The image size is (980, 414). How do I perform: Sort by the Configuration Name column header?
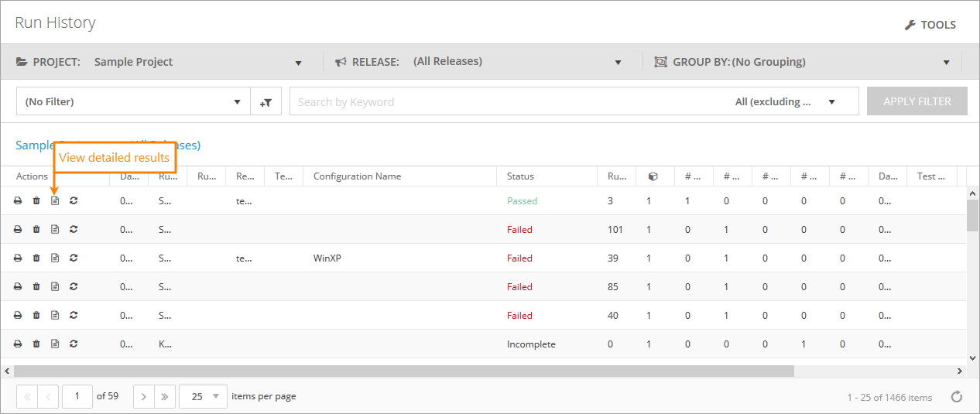[x=357, y=176]
